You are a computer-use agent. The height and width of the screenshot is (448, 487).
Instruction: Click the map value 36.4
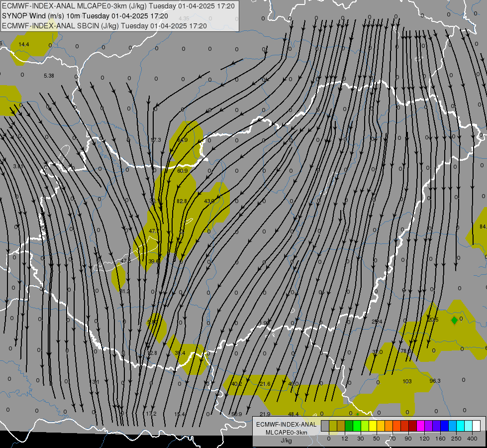point(180,353)
